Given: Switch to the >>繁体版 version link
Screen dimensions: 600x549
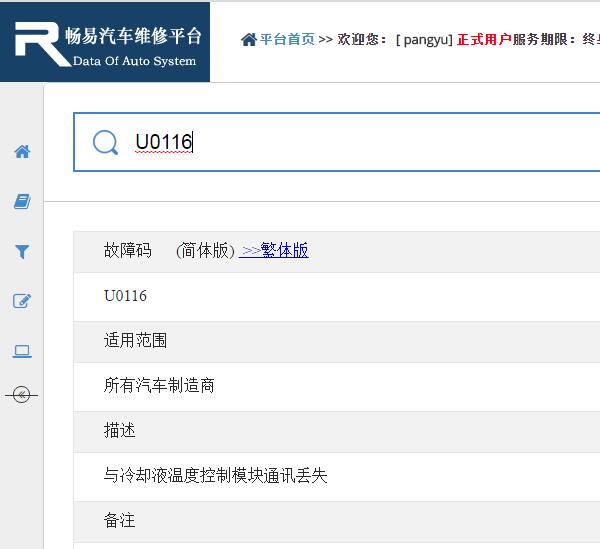Looking at the screenshot, I should click(274, 251).
